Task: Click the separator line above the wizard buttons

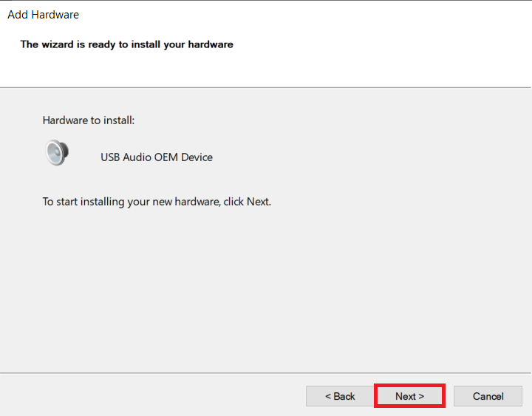Action: coord(266,372)
